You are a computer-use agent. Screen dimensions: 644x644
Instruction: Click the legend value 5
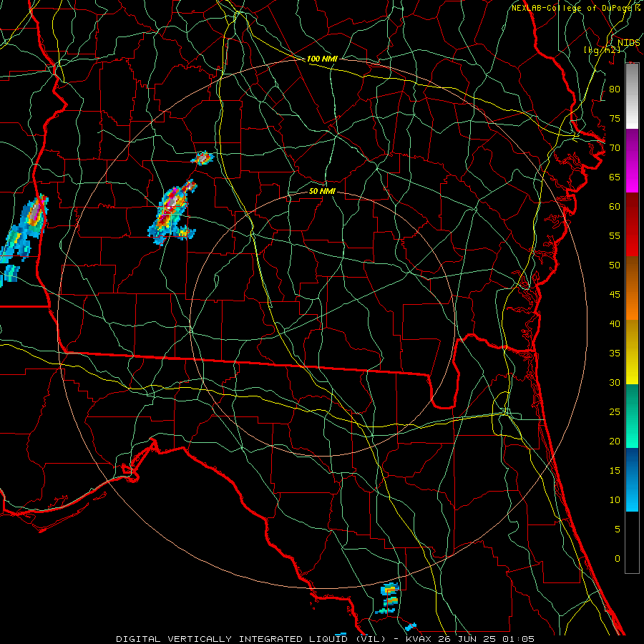tap(618, 530)
